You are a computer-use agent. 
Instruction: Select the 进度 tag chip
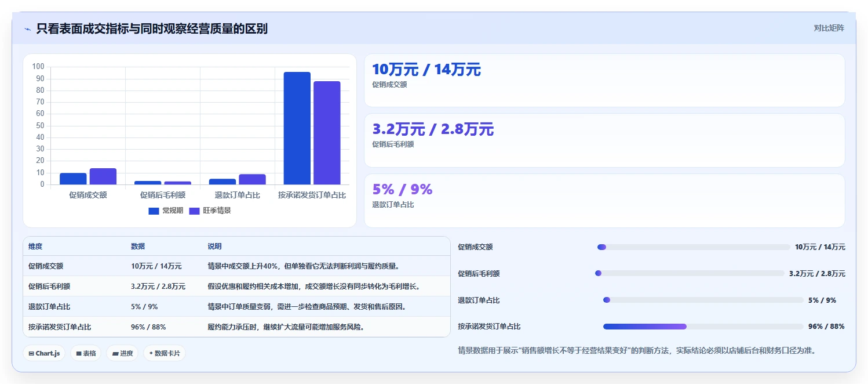[x=122, y=353]
